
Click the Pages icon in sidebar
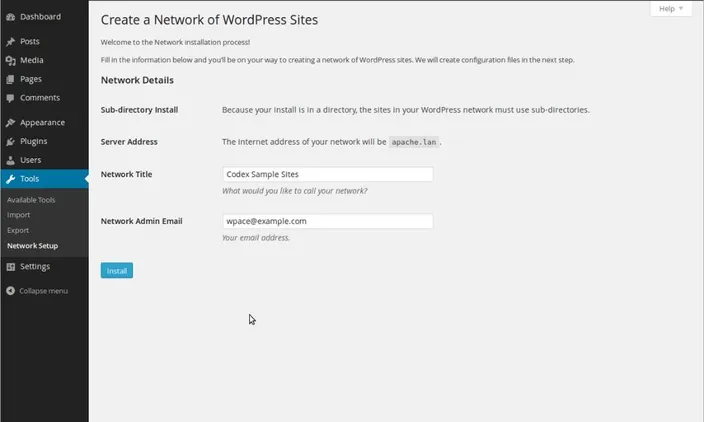coord(10,79)
